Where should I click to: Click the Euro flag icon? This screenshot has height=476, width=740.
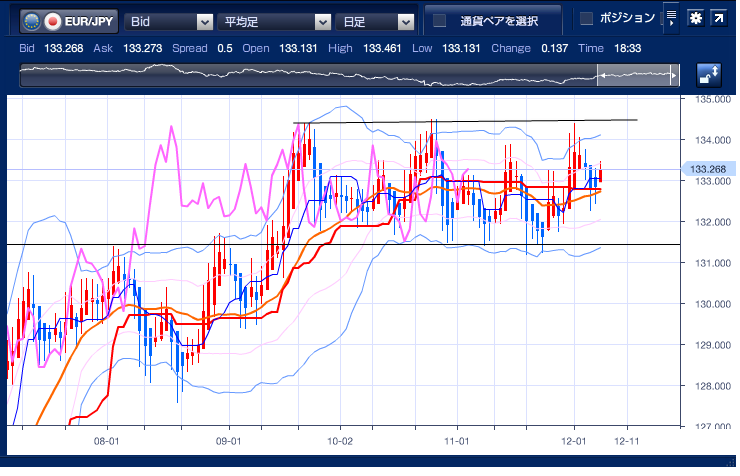(32, 22)
